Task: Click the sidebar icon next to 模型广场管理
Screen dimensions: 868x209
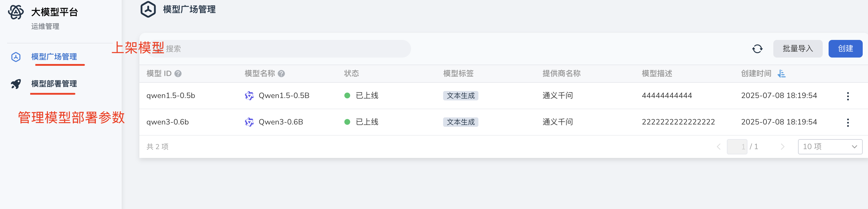Action: point(15,57)
